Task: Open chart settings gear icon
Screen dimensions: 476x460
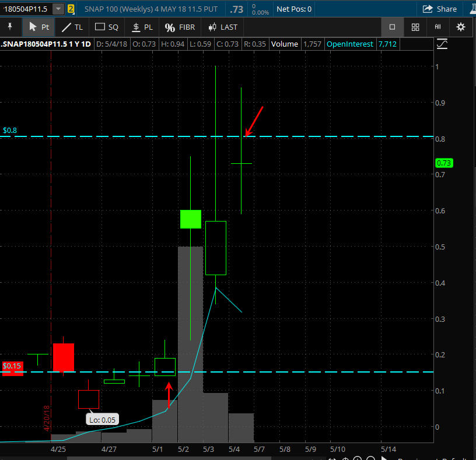Action: coord(461,27)
